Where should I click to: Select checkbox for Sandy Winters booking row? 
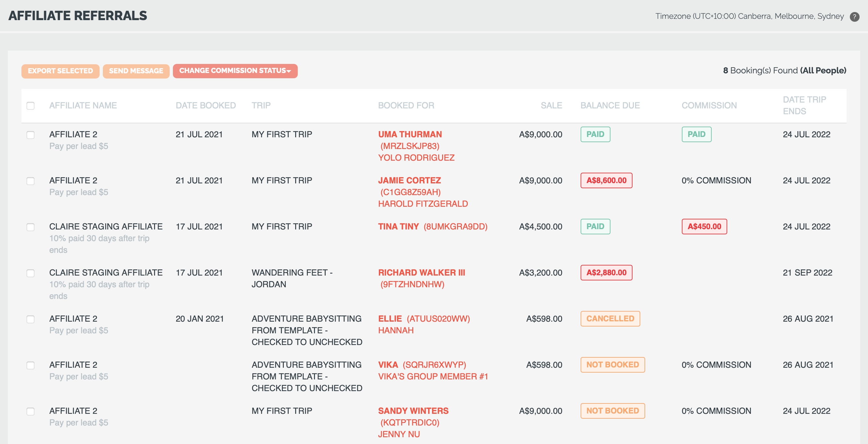[31, 411]
